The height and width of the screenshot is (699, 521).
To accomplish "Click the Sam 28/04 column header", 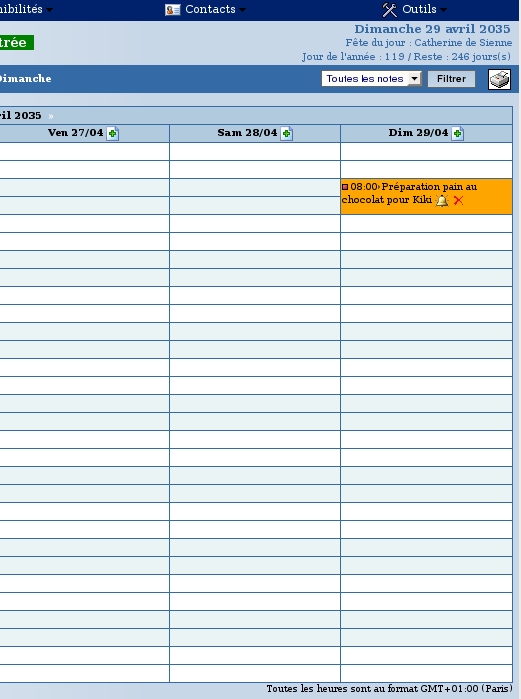I will tap(247, 133).
